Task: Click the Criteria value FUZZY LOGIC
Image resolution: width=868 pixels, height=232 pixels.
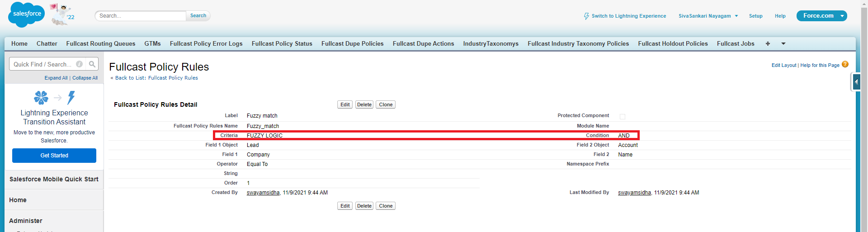Action: [264, 136]
